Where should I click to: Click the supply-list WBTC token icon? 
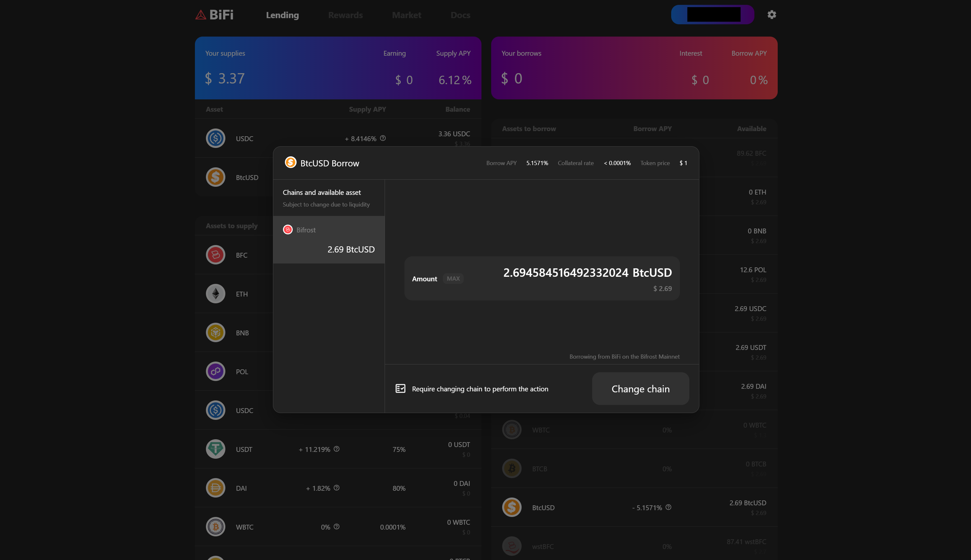[x=215, y=527]
